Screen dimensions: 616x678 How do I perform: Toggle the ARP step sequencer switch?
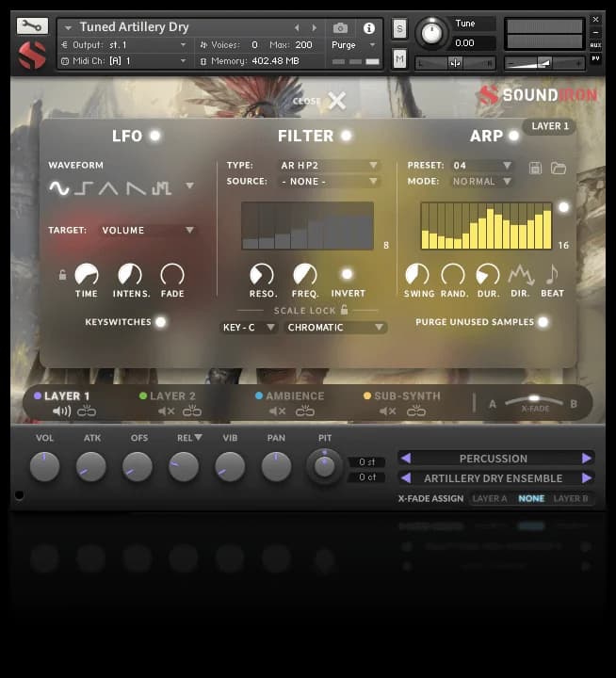point(563,207)
